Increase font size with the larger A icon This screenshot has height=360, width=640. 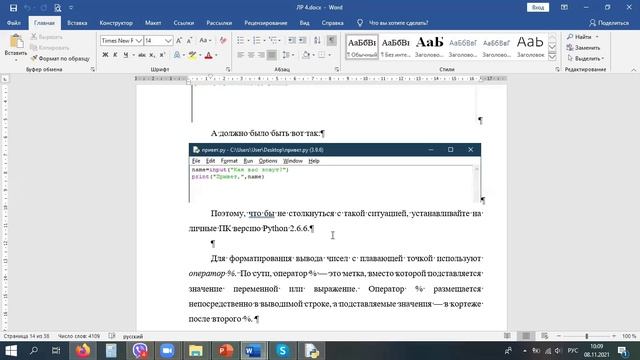[179, 40]
